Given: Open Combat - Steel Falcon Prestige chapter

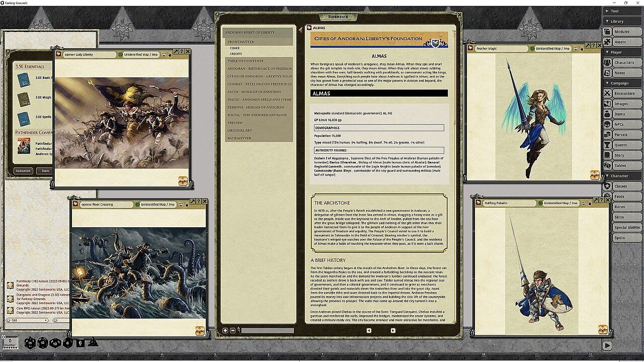Looking at the screenshot, I should click(259, 84).
